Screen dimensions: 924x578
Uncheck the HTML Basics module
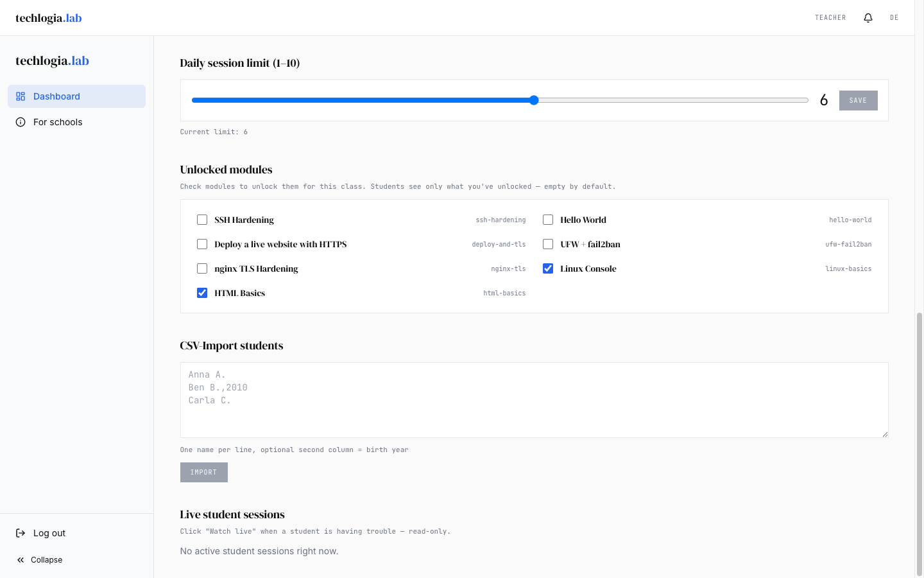(202, 293)
